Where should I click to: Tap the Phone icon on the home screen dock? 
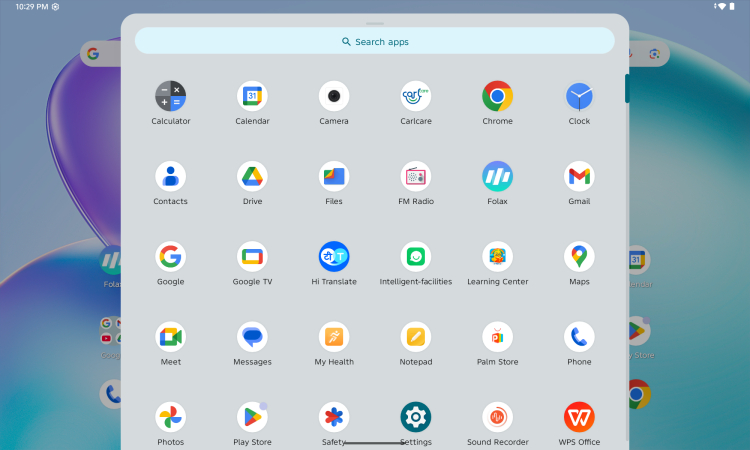111,394
